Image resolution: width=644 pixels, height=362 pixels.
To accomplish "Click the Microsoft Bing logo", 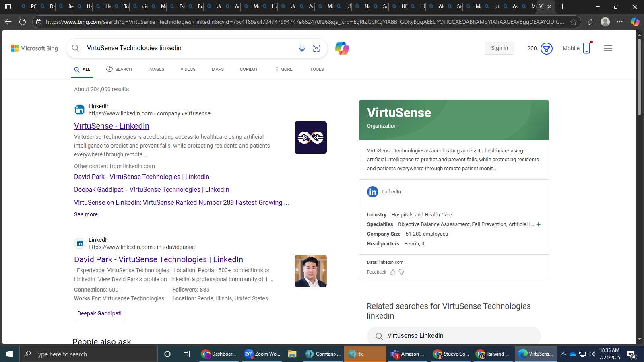I will [x=35, y=48].
